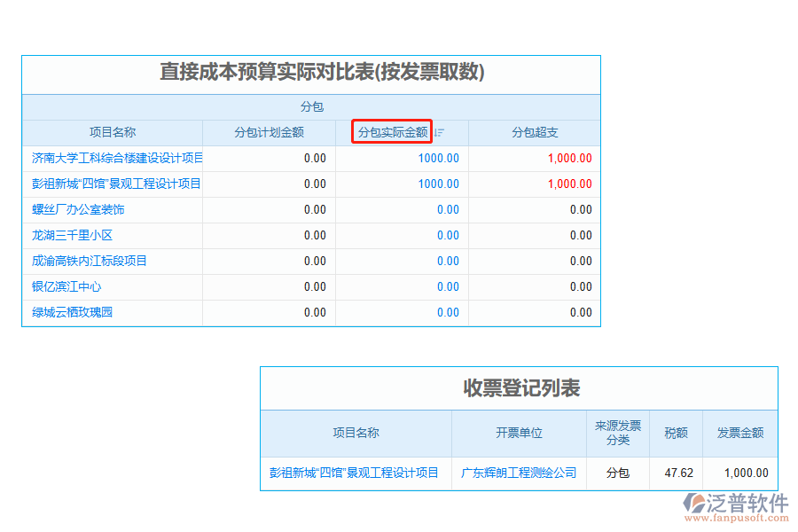Open the 龙湖三千里小区 project
Viewport: 798px width, 532px height.
(71, 235)
